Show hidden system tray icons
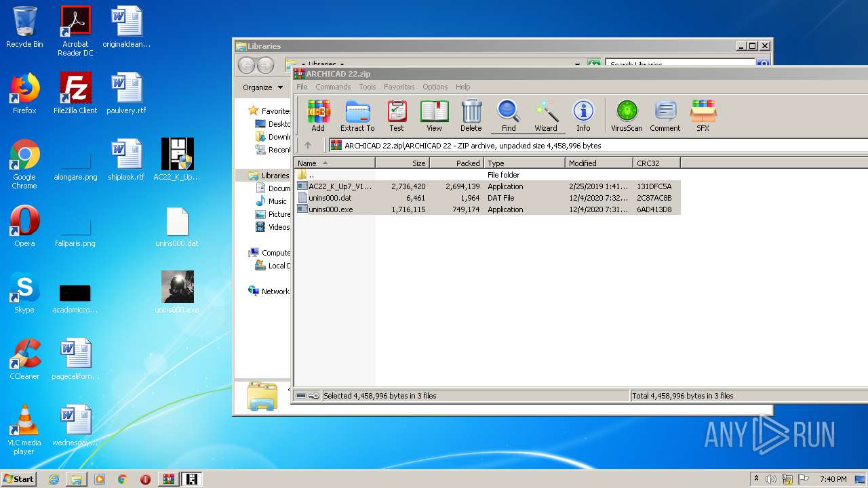The width and height of the screenshot is (868, 488). (x=756, y=479)
